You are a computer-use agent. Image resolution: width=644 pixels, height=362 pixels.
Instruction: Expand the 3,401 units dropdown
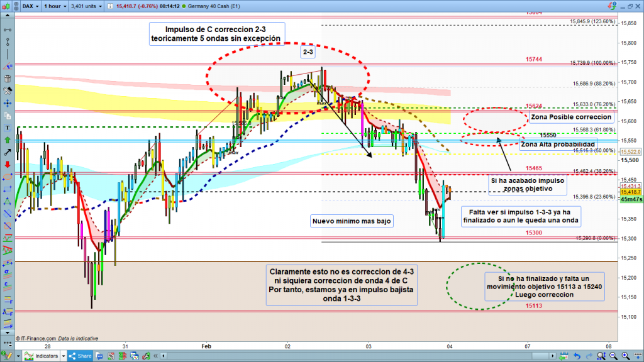(x=86, y=6)
